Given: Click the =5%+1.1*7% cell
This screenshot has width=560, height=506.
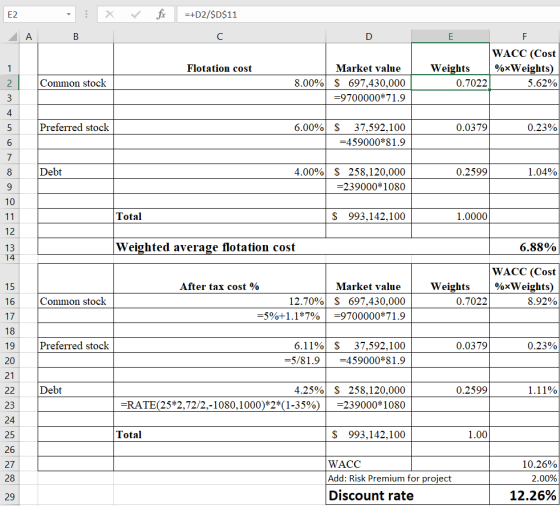Looking at the screenshot, I should click(x=219, y=316).
